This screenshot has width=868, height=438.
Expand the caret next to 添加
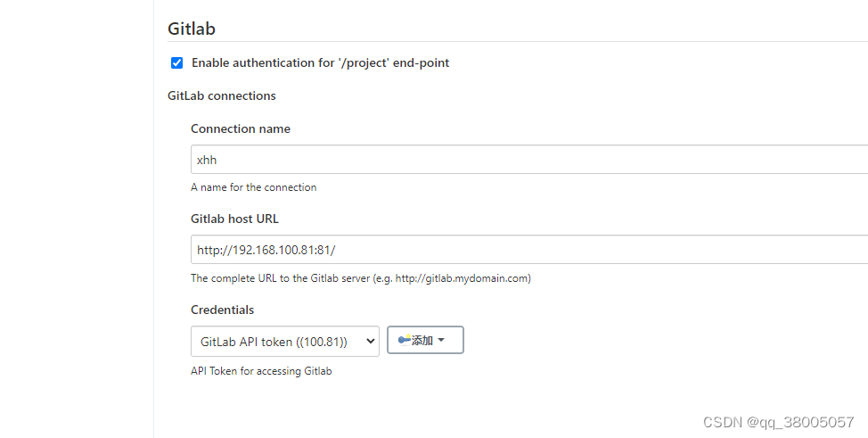pos(441,340)
